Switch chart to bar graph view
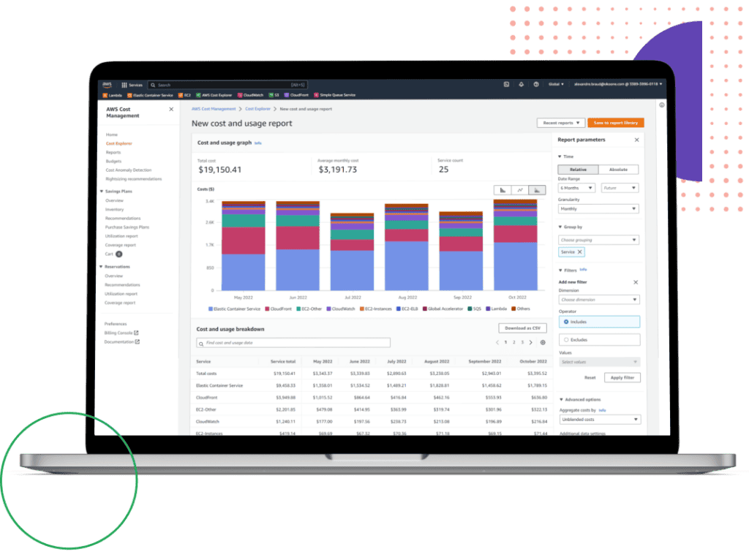 (503, 190)
